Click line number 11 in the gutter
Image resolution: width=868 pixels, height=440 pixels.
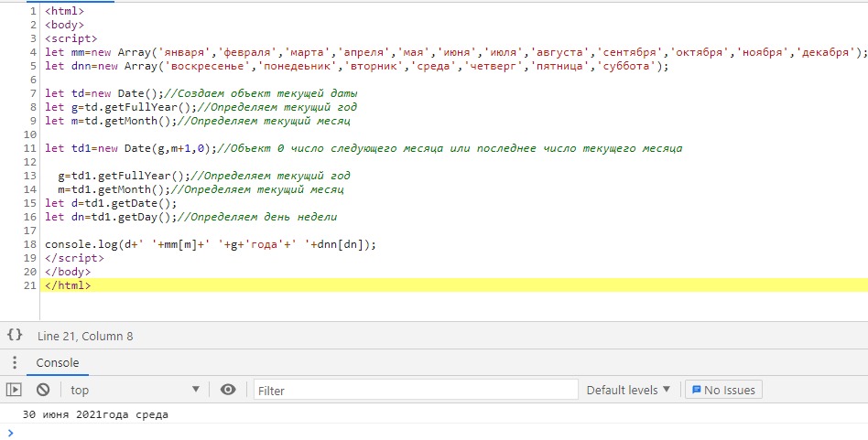tap(32, 148)
